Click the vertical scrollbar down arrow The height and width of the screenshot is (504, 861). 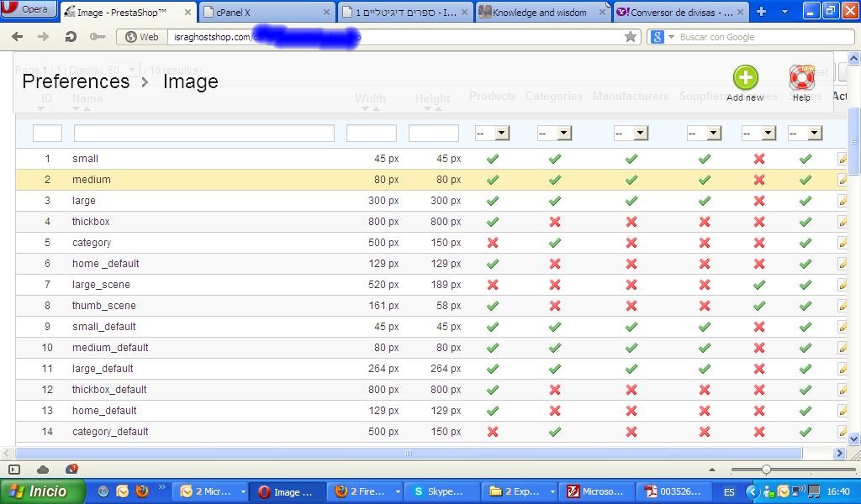(x=854, y=438)
